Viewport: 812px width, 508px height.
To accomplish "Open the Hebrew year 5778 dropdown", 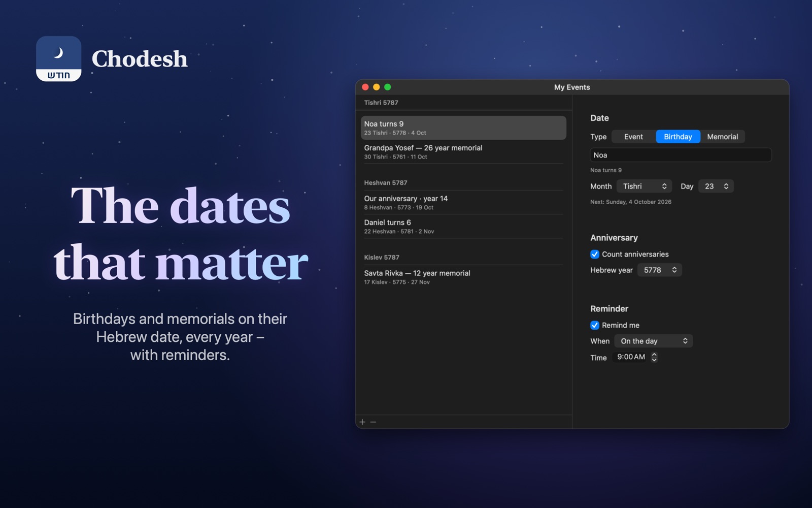I will pos(660,270).
